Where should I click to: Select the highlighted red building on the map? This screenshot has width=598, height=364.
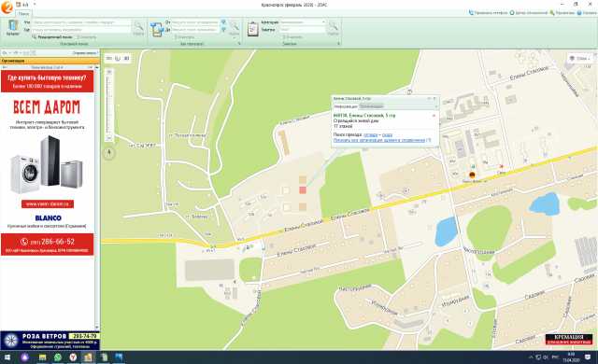[303, 189]
